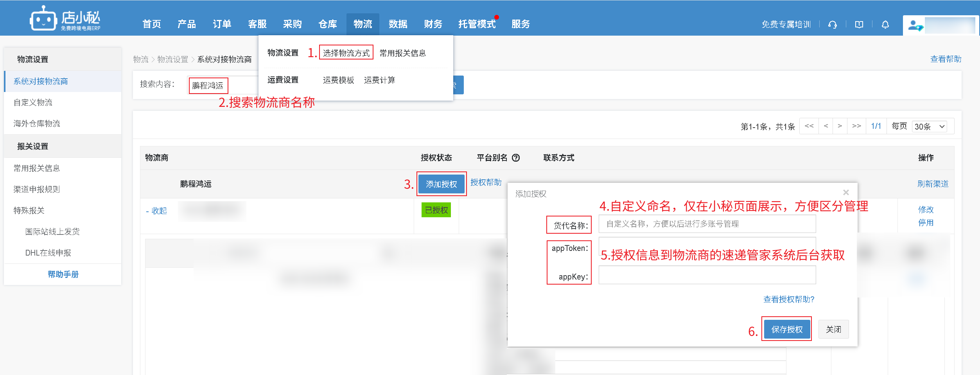This screenshot has width=980, height=375.
Task: Open 运费模板 from the menu
Action: pos(338,80)
